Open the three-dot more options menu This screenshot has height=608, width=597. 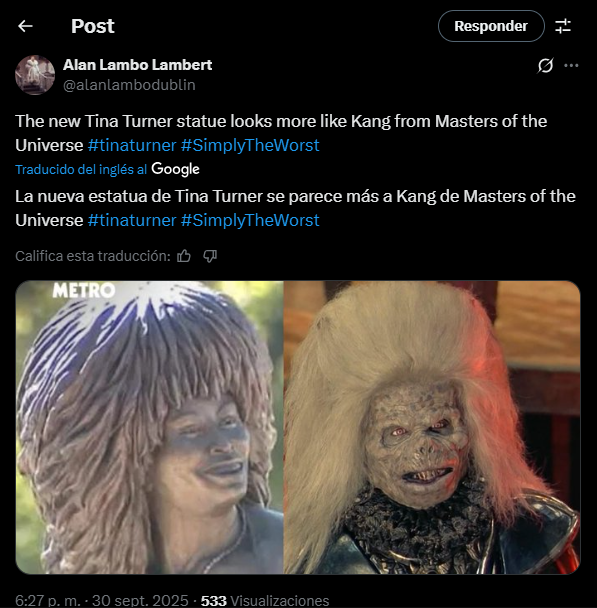tap(571, 66)
